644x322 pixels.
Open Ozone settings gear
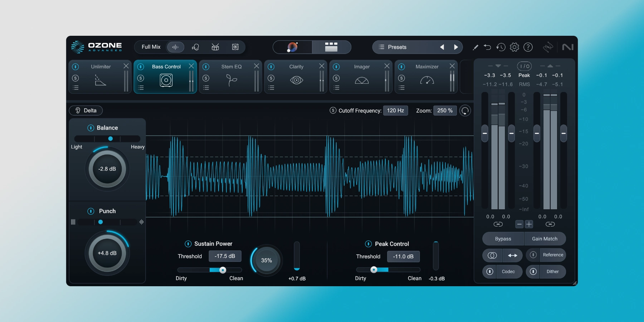click(514, 47)
